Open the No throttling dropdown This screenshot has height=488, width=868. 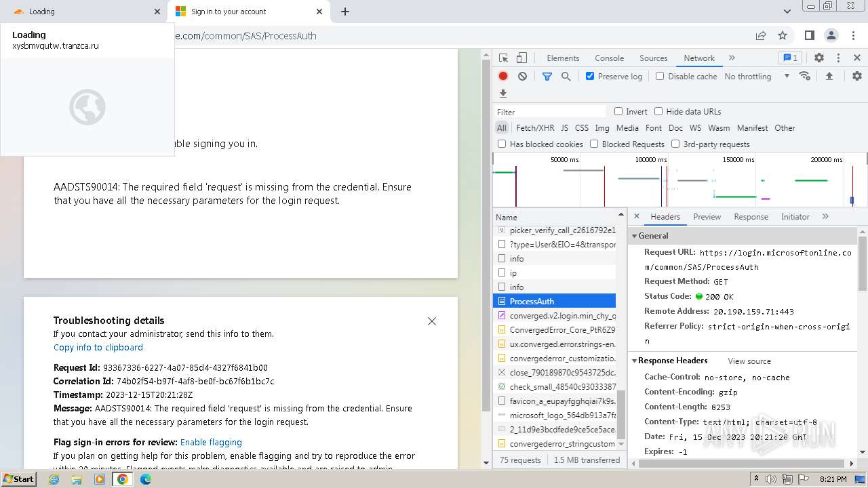(757, 77)
